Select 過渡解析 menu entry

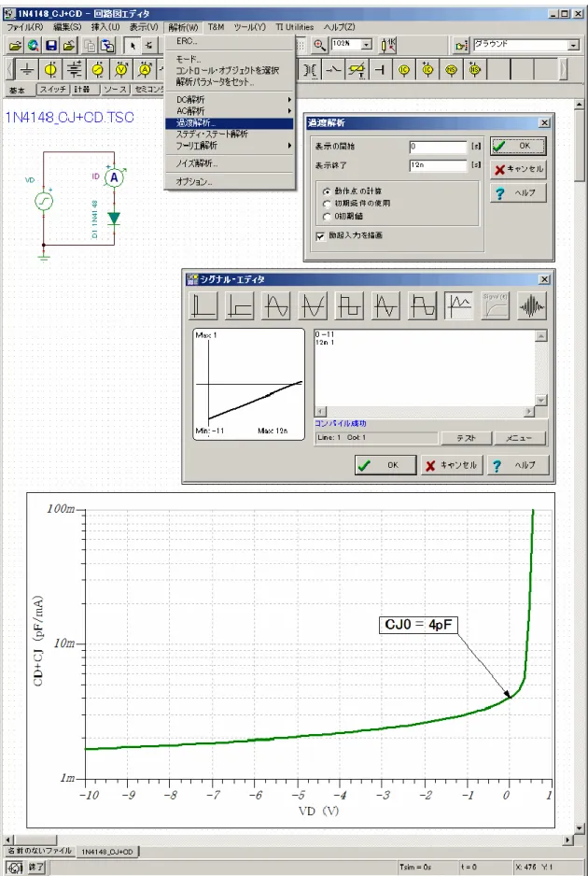tap(230, 123)
